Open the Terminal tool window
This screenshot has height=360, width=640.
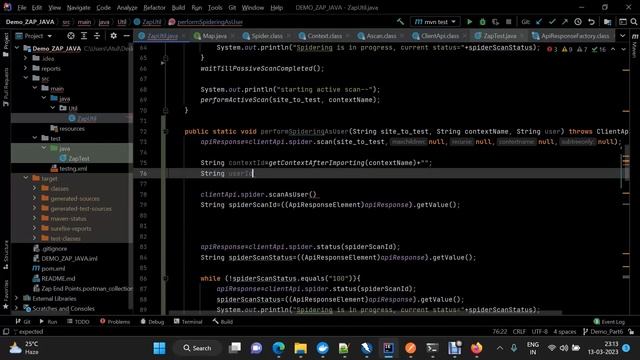(x=188, y=322)
